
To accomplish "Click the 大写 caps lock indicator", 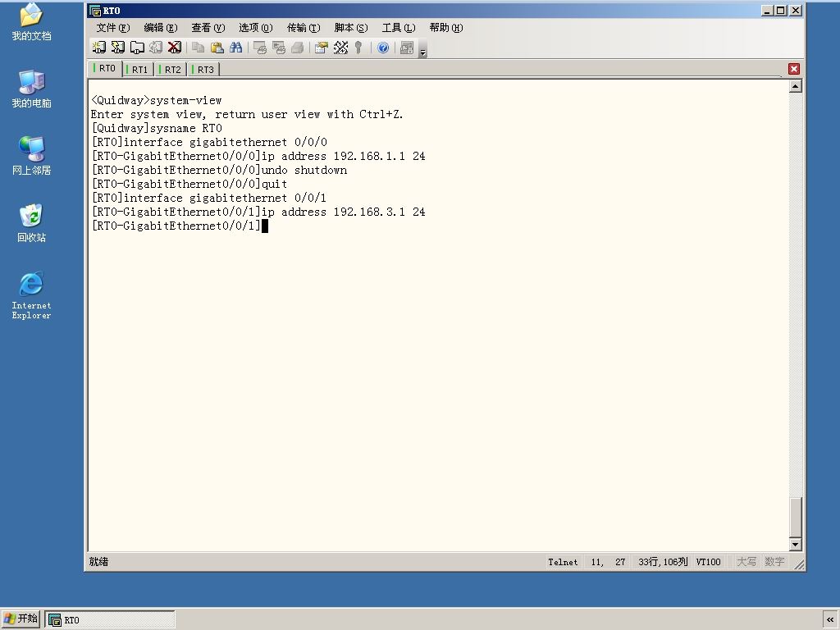I will click(746, 562).
